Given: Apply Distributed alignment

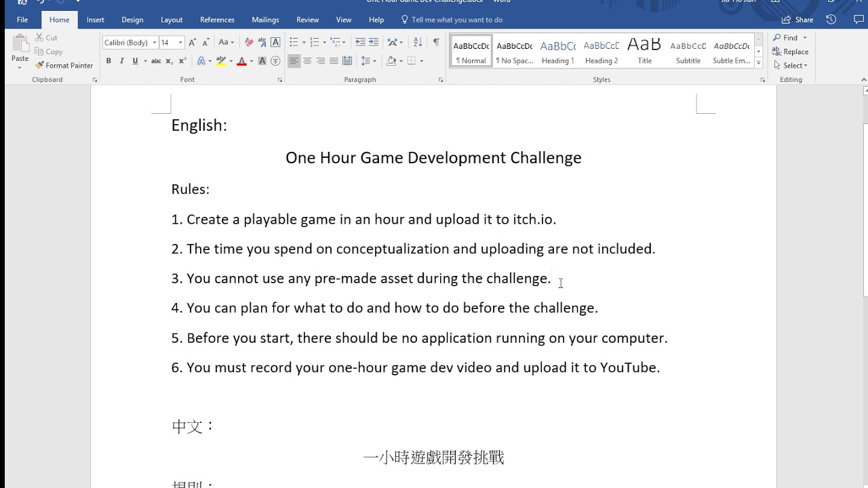Looking at the screenshot, I should coord(347,61).
